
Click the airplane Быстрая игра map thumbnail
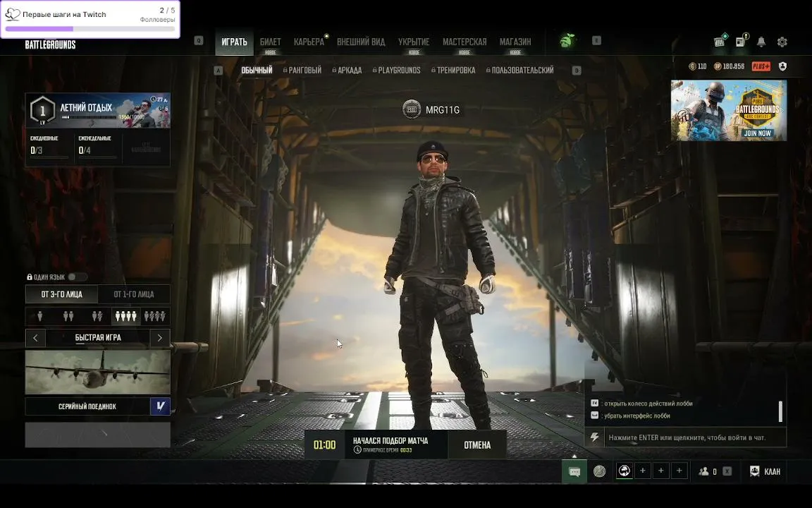pyautogui.click(x=98, y=372)
